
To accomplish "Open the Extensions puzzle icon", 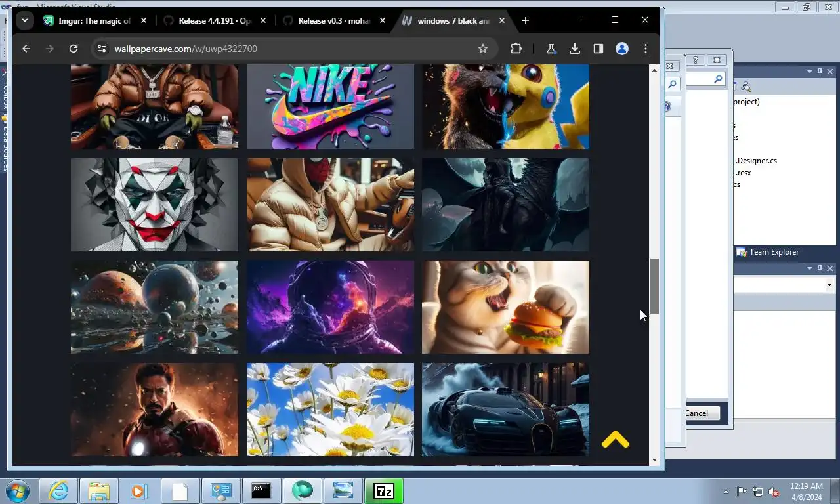I will (x=516, y=49).
